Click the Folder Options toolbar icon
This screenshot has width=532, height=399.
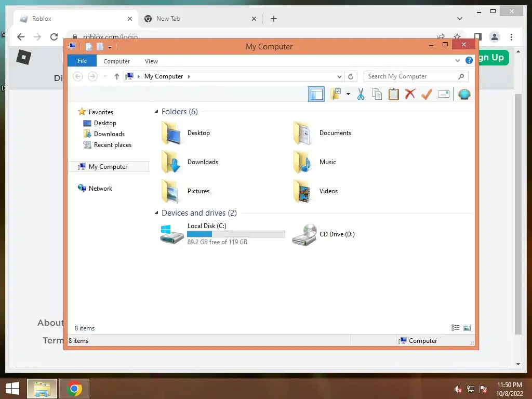pyautogui.click(x=336, y=94)
